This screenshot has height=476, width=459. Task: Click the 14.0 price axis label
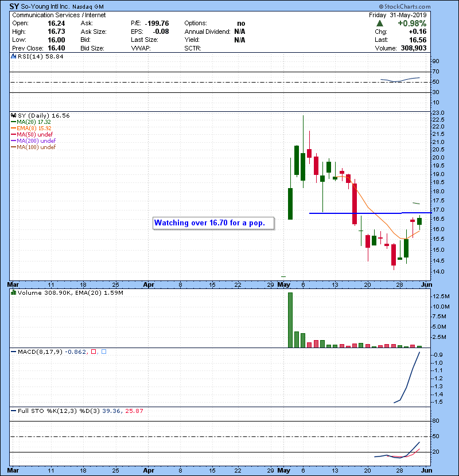click(438, 272)
